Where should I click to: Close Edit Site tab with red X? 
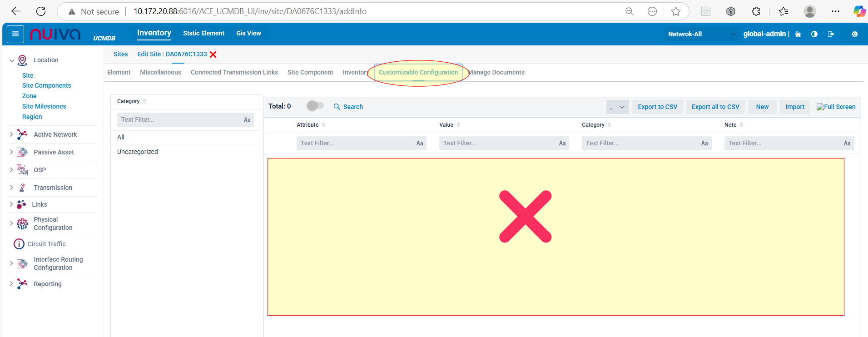pyautogui.click(x=213, y=55)
